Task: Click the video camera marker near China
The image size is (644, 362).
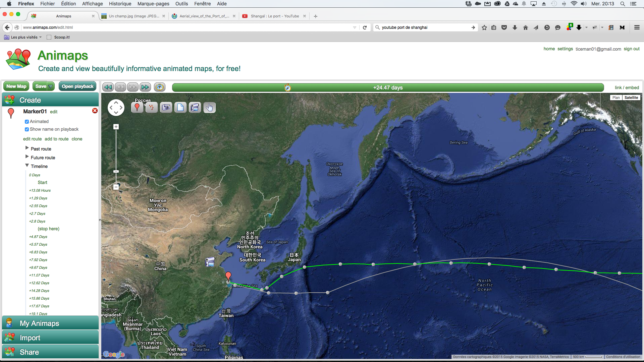Action: 210,261
